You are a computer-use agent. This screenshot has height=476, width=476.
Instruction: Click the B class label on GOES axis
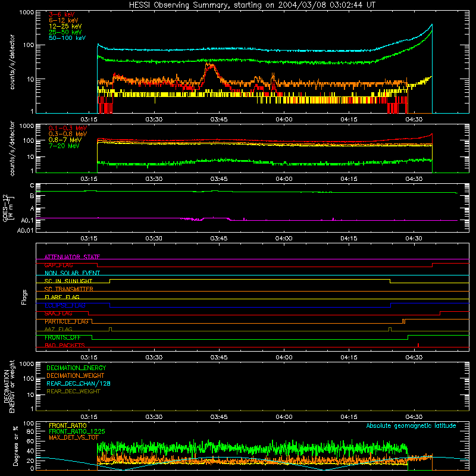point(32,196)
